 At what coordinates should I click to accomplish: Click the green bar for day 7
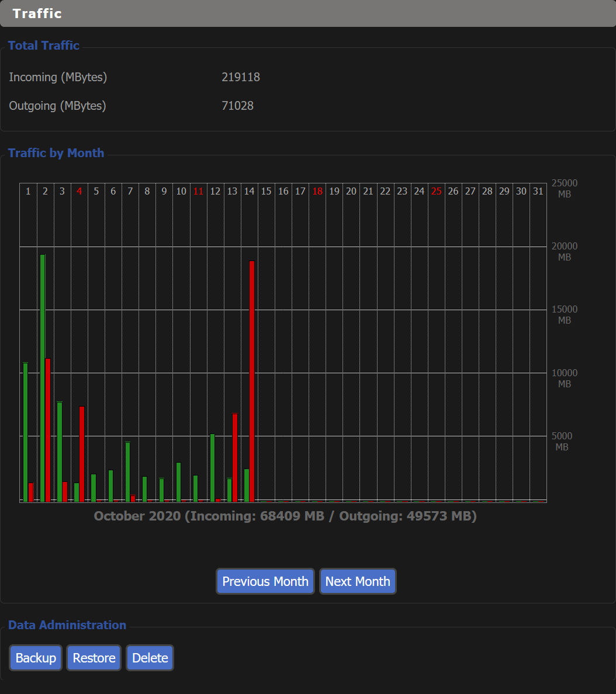pyautogui.click(x=127, y=471)
